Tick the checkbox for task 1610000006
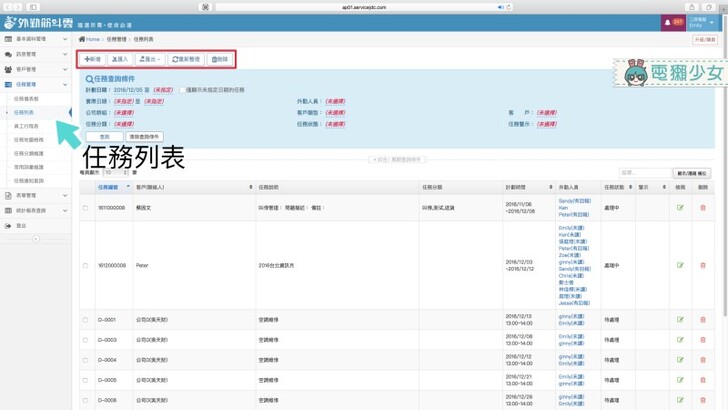The width and height of the screenshot is (728, 410). coord(86,208)
